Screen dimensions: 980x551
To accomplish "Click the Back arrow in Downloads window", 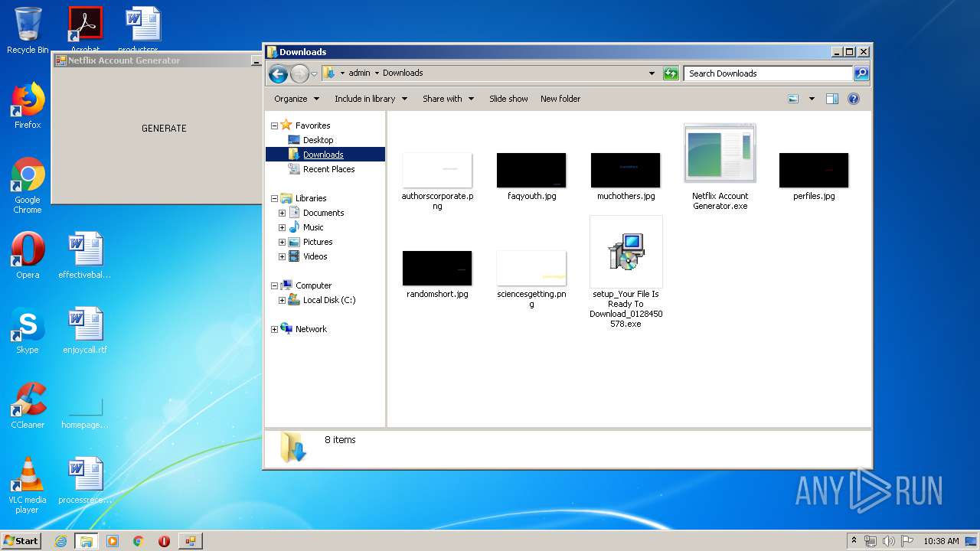I will (x=278, y=73).
